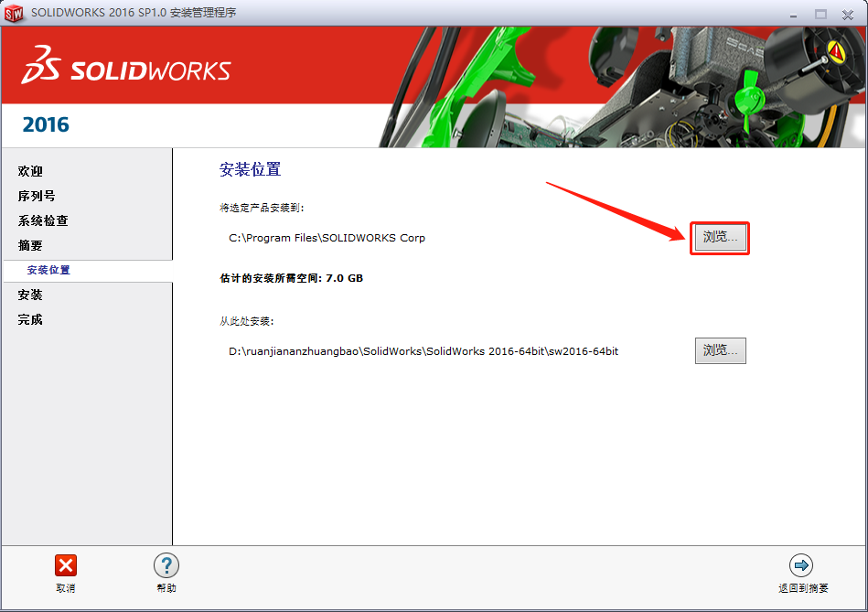Select Serial Number (序列号) step in sidebar
Screen dimensions: 868x612
(x=37, y=196)
